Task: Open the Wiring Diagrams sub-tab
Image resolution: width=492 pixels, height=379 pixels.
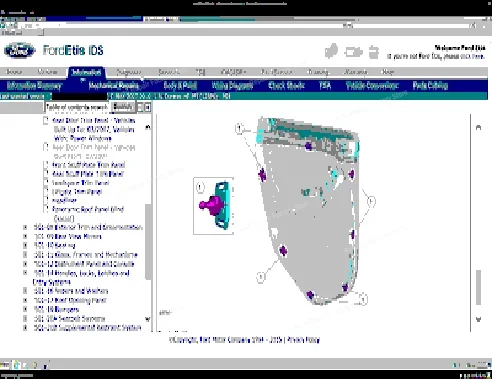Action: (x=232, y=85)
